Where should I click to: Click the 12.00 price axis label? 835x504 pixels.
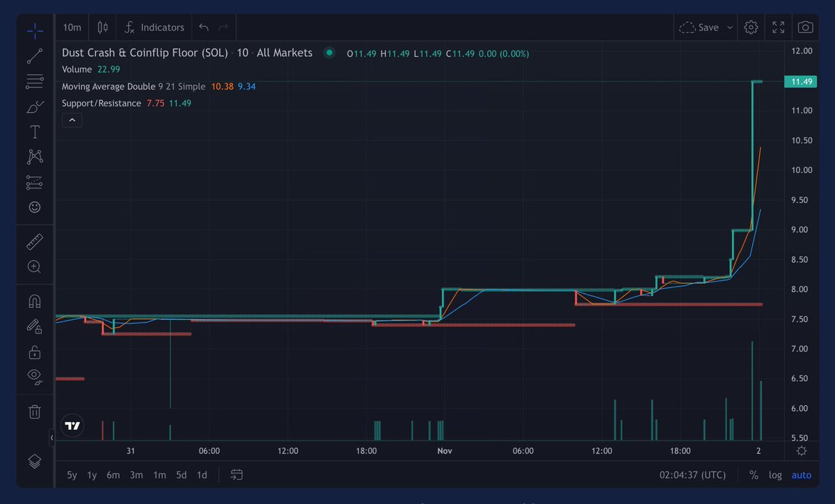coord(802,51)
